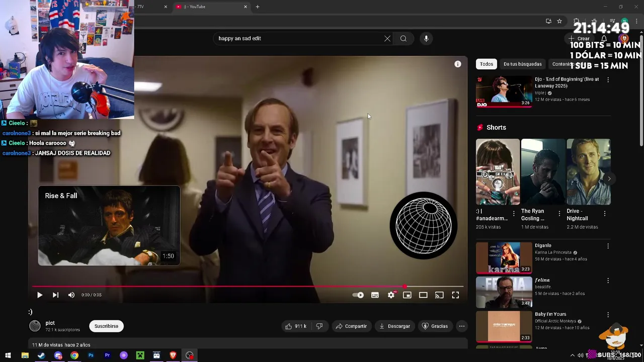This screenshot has width=644, height=362.
Task: Open Windows Start menu
Action: [8, 355]
